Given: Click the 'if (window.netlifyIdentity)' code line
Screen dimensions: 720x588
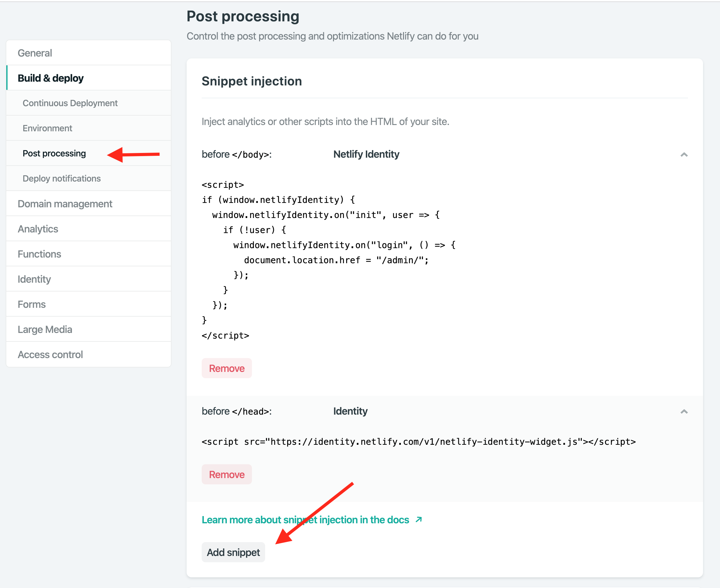Looking at the screenshot, I should (x=278, y=200).
